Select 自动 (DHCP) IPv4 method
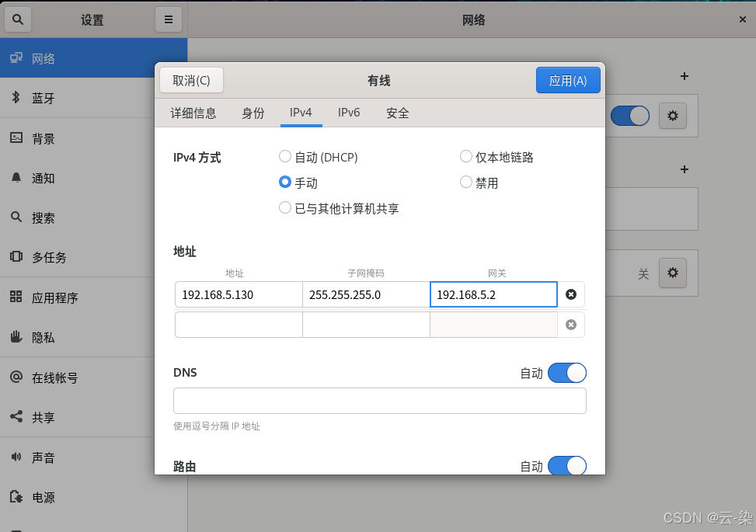This screenshot has width=756, height=532. (319, 157)
